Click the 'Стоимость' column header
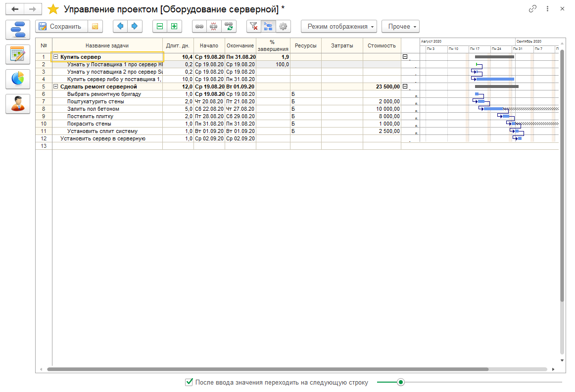575x392 pixels. (x=382, y=45)
